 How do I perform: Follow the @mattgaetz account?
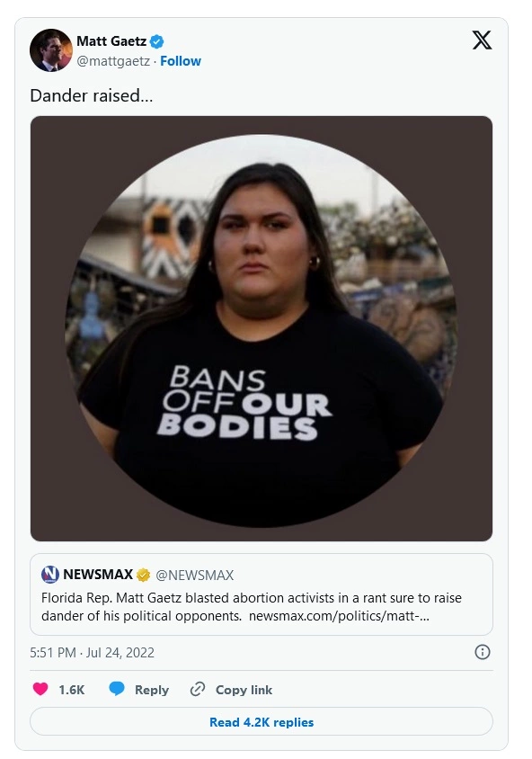(x=181, y=61)
